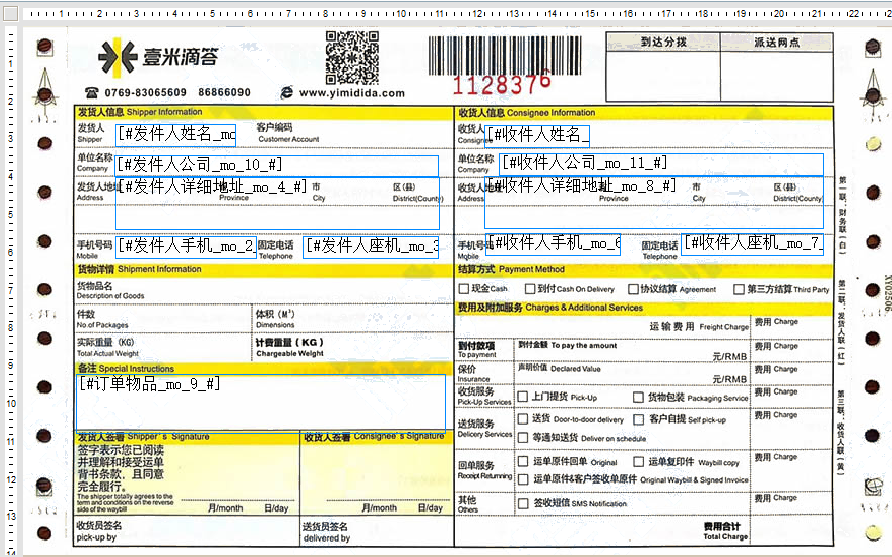Click the ruler origin corner box

[10, 13]
